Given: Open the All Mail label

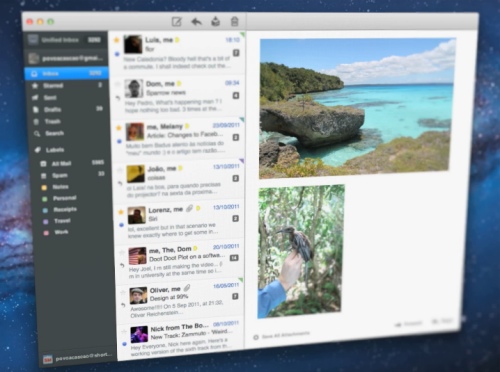Looking at the screenshot, I should click(73, 164).
